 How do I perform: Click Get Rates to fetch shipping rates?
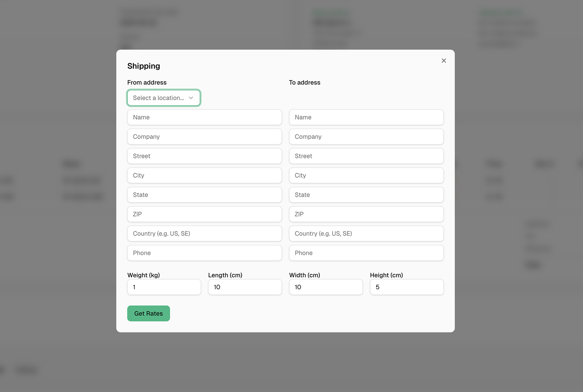pos(148,313)
